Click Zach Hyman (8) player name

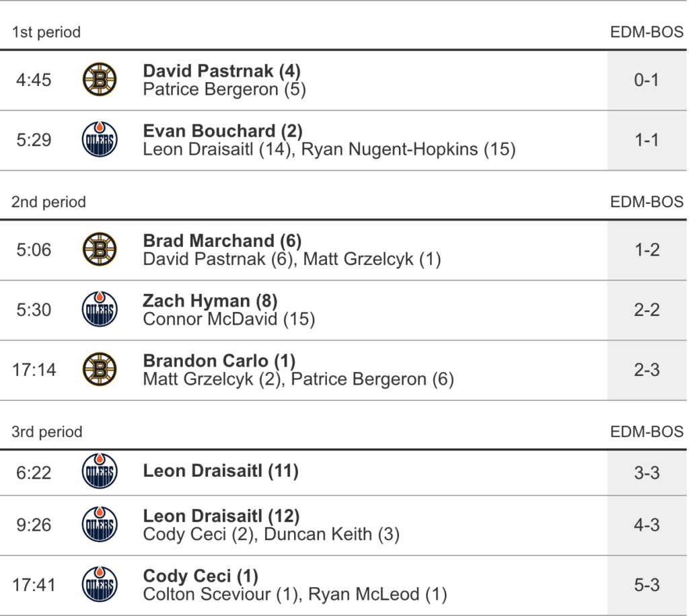click(x=211, y=301)
